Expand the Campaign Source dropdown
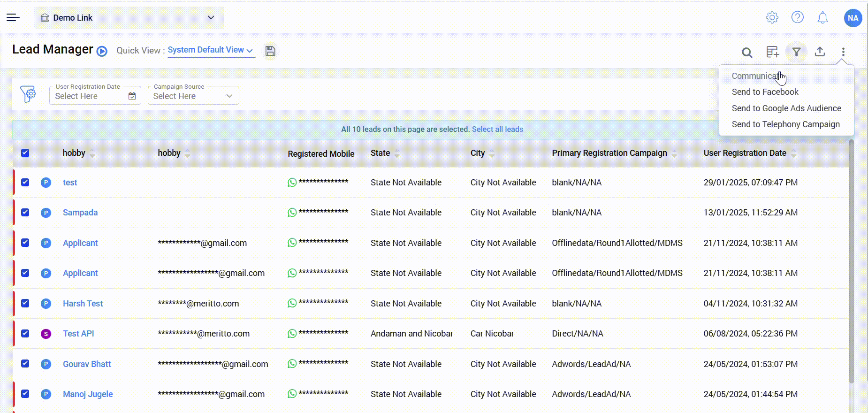This screenshot has height=413, width=868. pyautogui.click(x=193, y=96)
